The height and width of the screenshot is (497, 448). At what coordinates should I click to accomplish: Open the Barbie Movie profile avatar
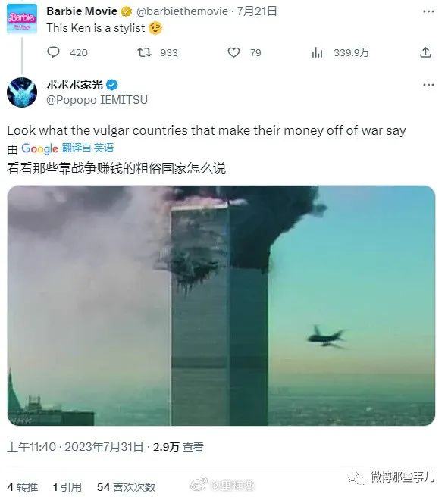22,19
